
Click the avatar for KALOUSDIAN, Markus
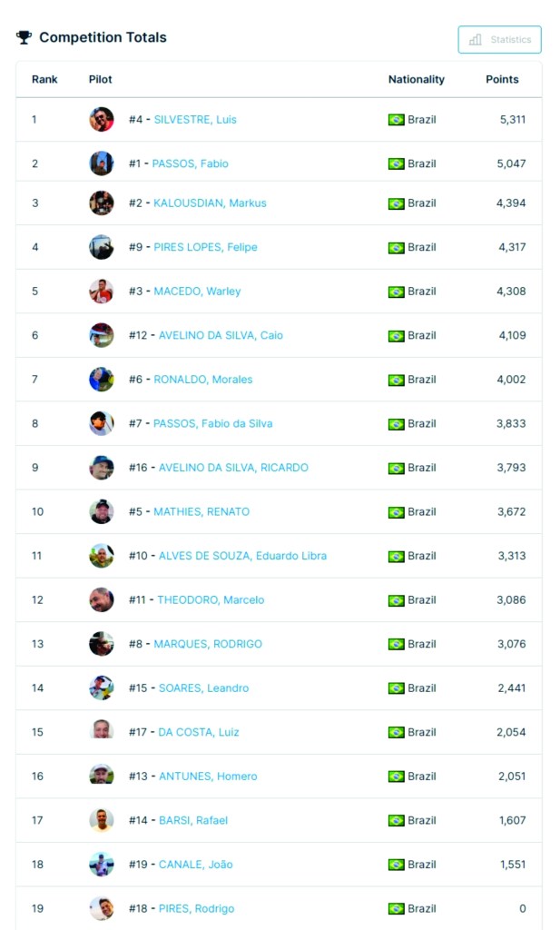[x=102, y=203]
